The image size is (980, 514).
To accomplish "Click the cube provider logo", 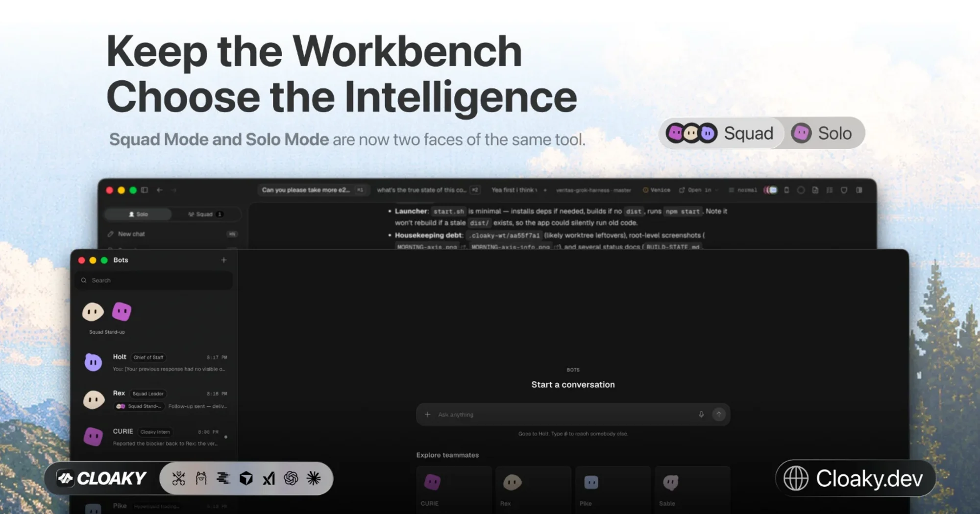I will pos(246,478).
